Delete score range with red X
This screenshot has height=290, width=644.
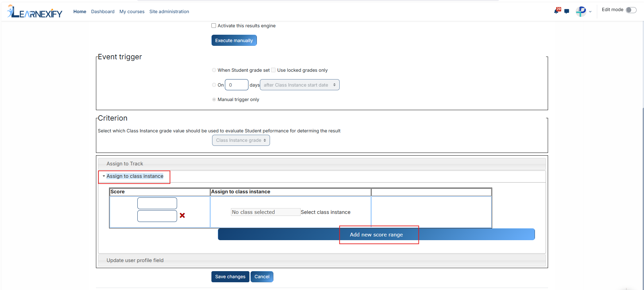[182, 215]
